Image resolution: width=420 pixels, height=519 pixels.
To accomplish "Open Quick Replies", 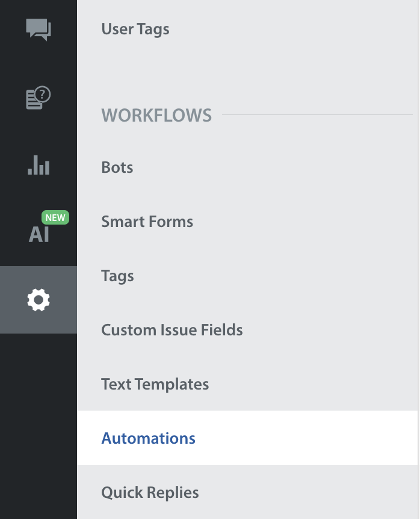I will (x=150, y=493).
